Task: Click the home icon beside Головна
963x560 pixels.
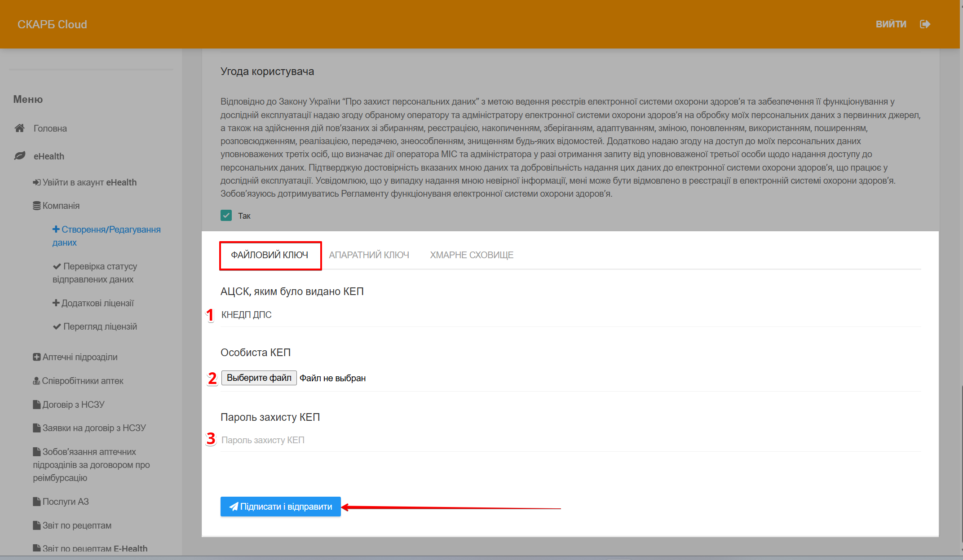Action: point(19,128)
